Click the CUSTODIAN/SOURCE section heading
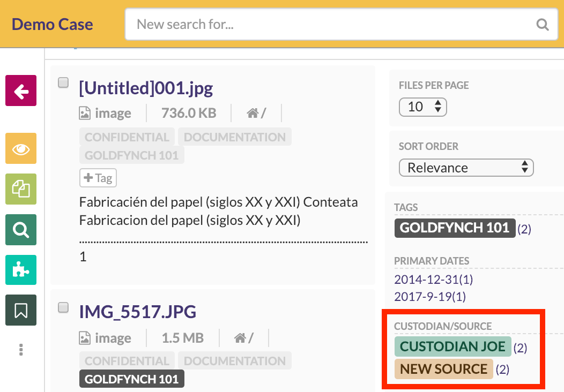This screenshot has width=564, height=392. (x=443, y=326)
